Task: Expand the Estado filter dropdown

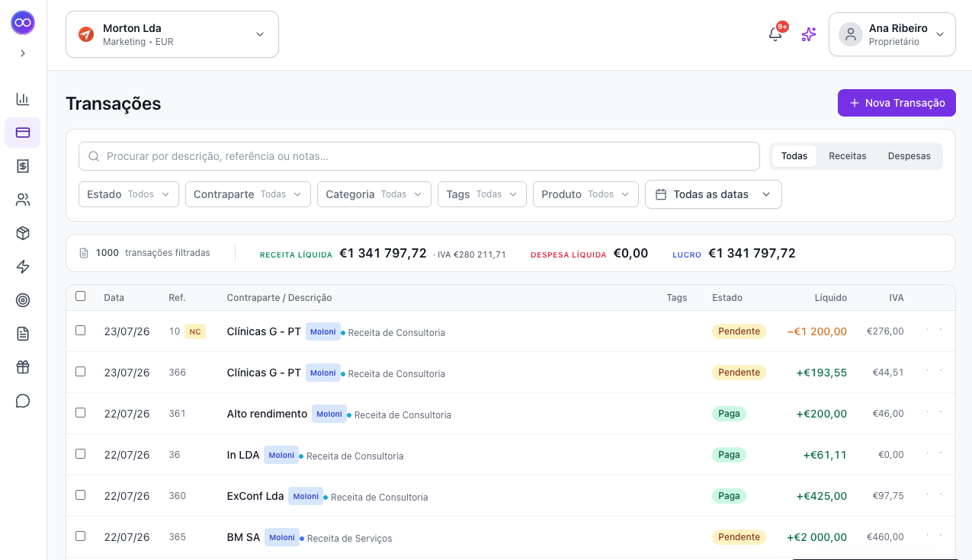Action: 129,194
